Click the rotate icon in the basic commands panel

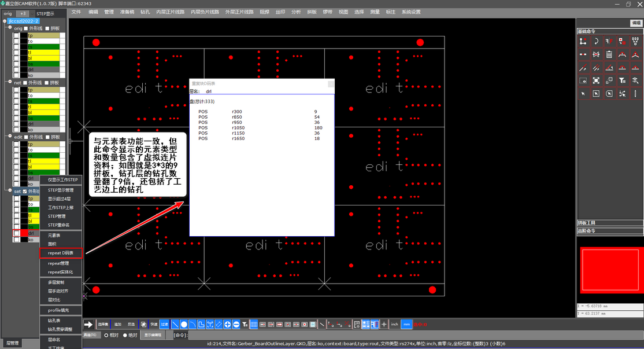[596, 41]
